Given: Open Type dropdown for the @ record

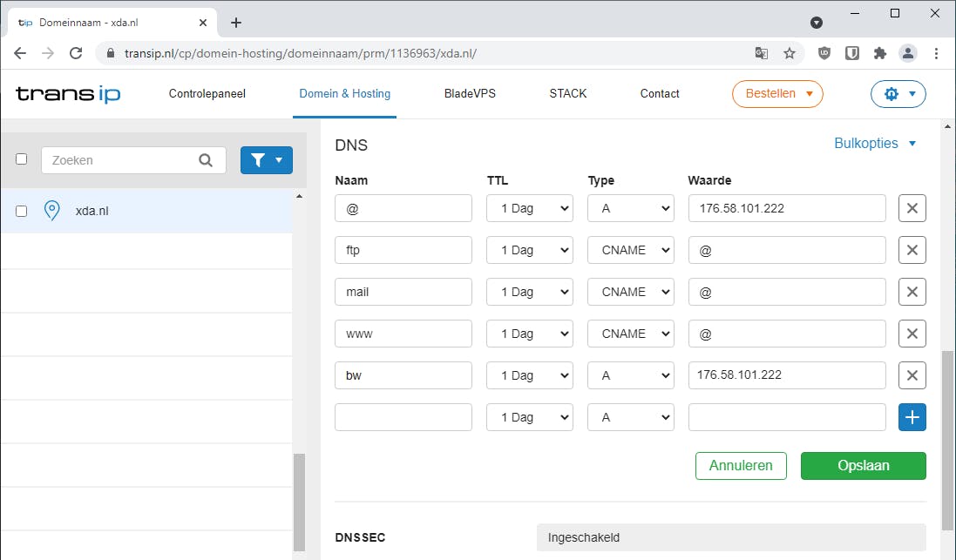Looking at the screenshot, I should pyautogui.click(x=630, y=208).
